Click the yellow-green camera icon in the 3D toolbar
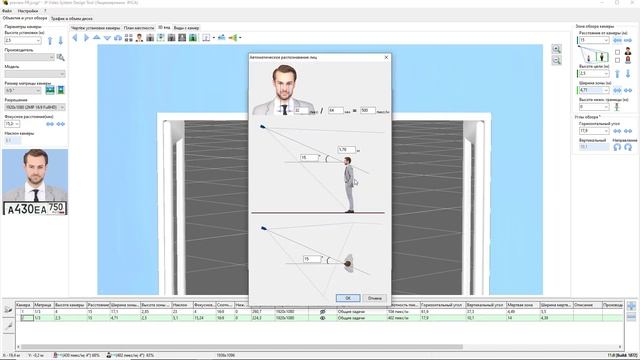Screen dimensions: 640x360 pos(233,38)
